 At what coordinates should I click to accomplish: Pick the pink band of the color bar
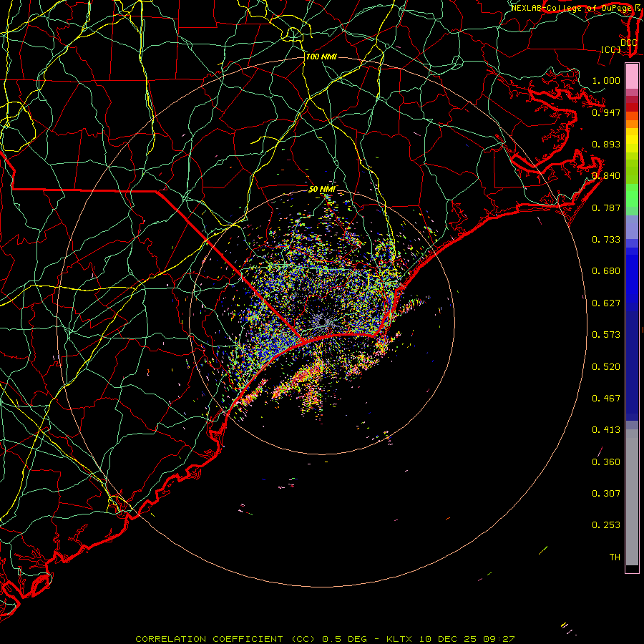[632, 77]
